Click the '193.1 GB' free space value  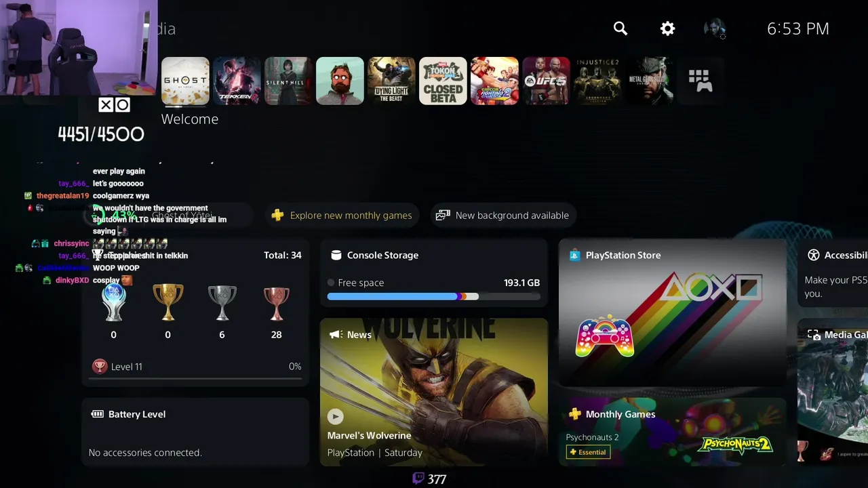pos(522,283)
